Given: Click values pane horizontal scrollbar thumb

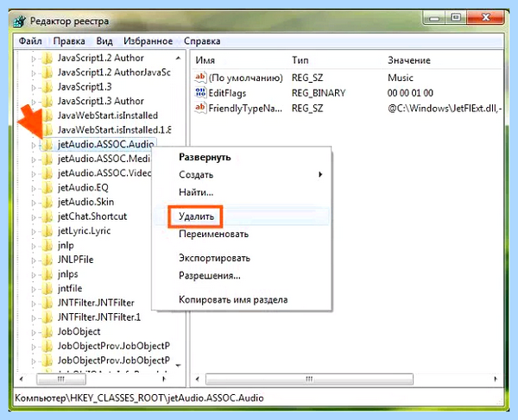Looking at the screenshot, I should (309, 379).
